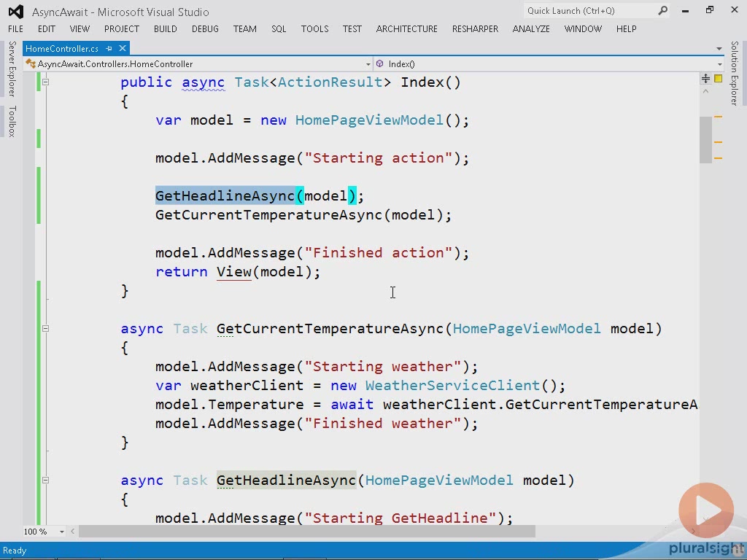Open the EDIT menu
Screen dimensions: 747x560
click(x=46, y=29)
